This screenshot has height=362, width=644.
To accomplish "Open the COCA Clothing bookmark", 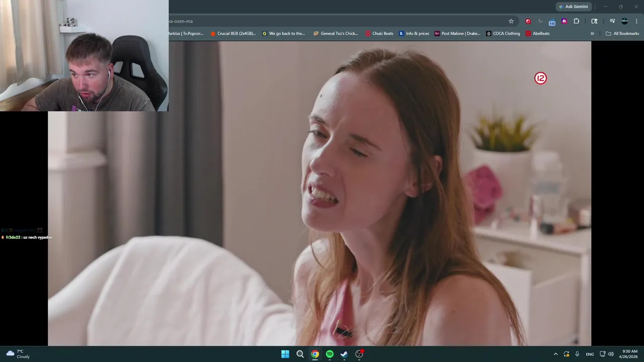I will point(503,34).
